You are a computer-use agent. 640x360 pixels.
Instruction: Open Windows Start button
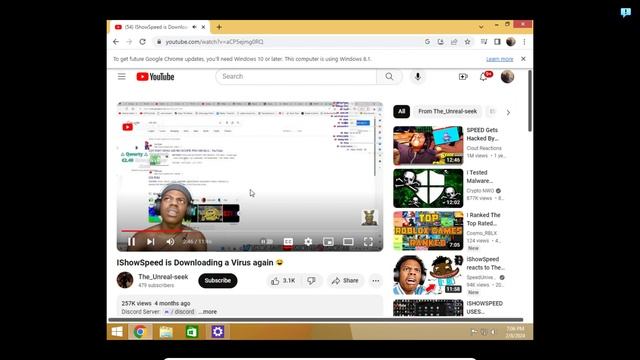[117, 332]
